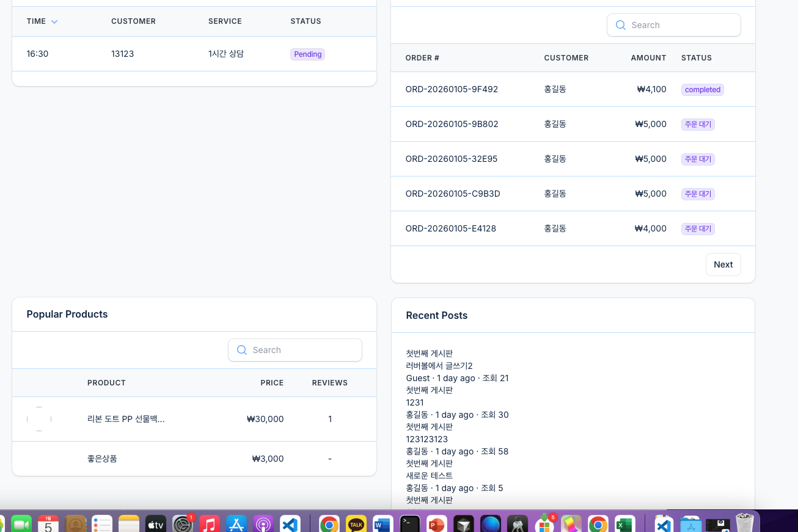Viewport: 798px width, 532px height.
Task: Click the Pending status badge
Action: (307, 54)
